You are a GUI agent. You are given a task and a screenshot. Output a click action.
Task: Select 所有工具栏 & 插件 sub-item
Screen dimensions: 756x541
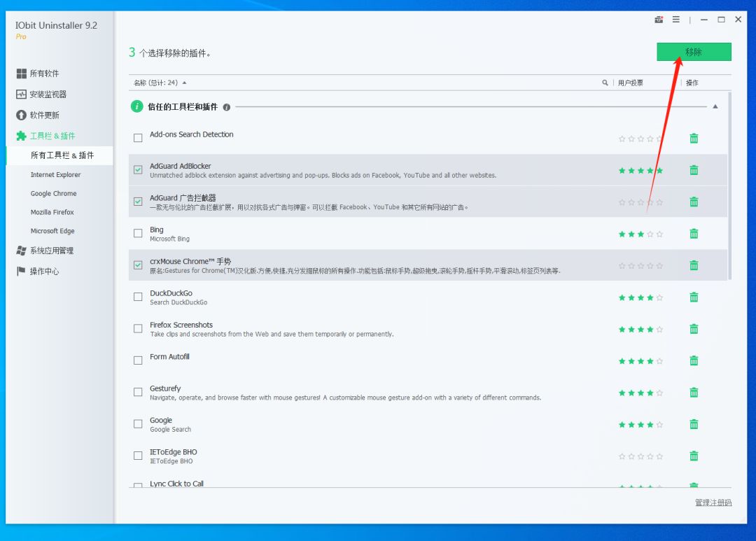[x=59, y=155]
